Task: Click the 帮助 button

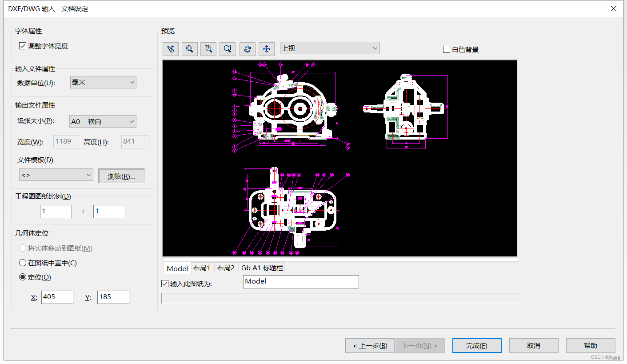Action: 591,345
